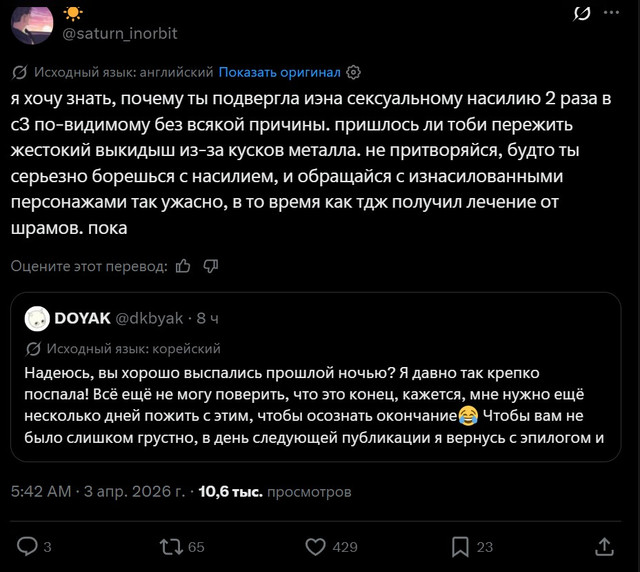
Task: Click the Grok icon beside the menu
Action: pyautogui.click(x=582, y=13)
